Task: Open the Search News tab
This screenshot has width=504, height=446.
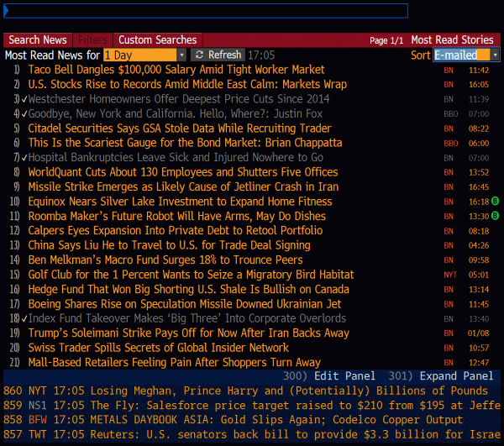Action: (38, 39)
